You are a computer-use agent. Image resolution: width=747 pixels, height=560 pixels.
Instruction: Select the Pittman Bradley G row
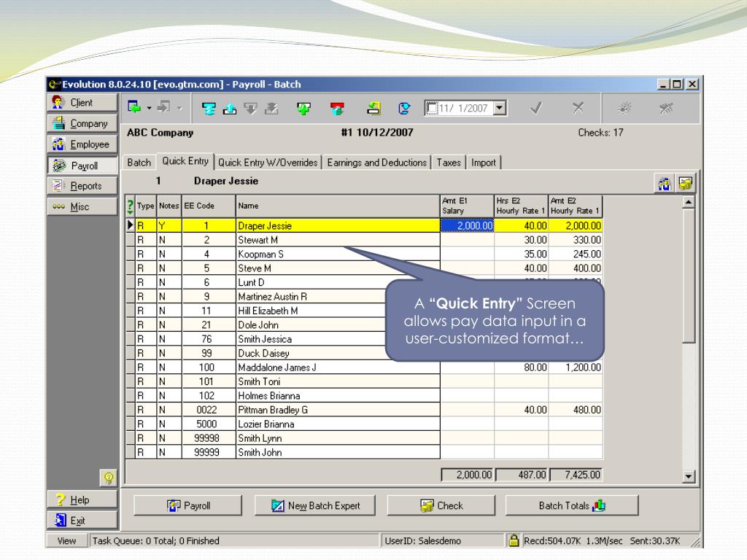point(364,410)
